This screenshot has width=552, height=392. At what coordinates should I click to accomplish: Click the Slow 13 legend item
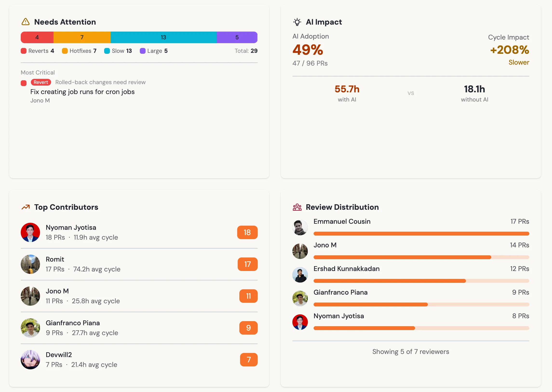pyautogui.click(x=118, y=51)
